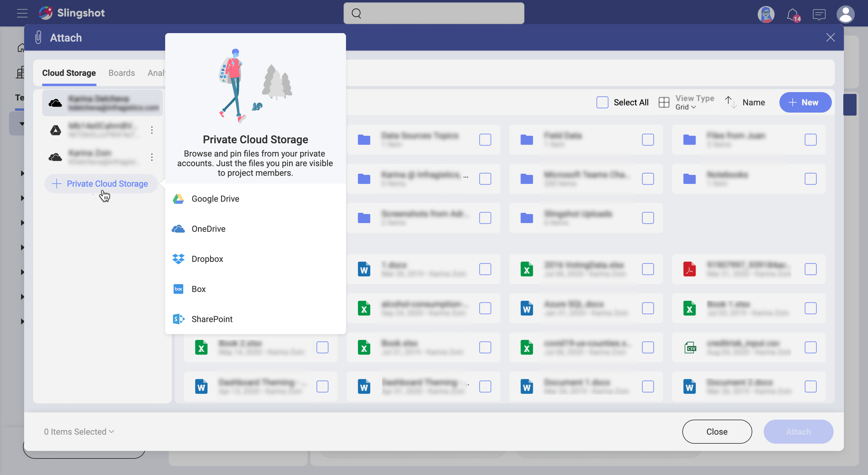
Task: Select the OneDrive cloud icon
Action: (x=179, y=229)
